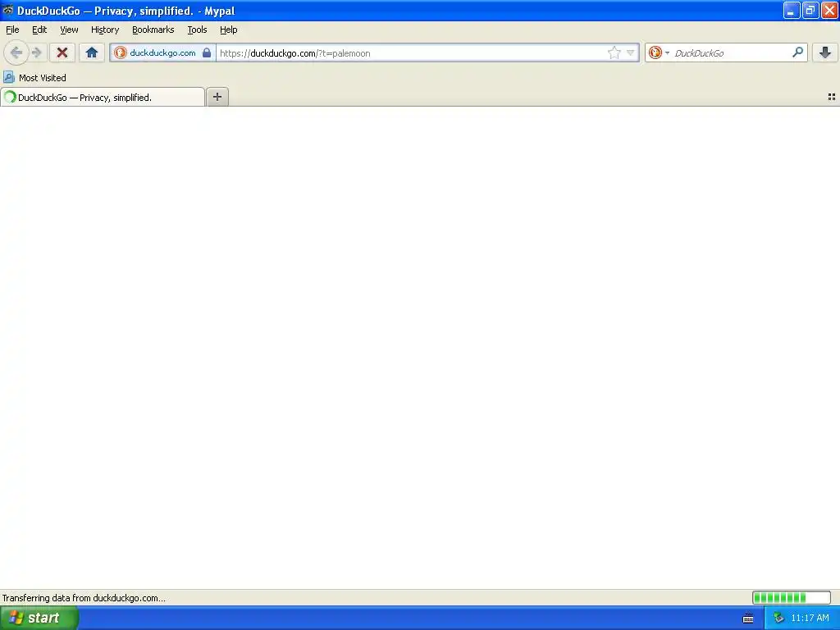Image resolution: width=840 pixels, height=630 pixels.
Task: Click the 'Transferring data from duckduckgo.com...' status text
Action: coord(84,598)
